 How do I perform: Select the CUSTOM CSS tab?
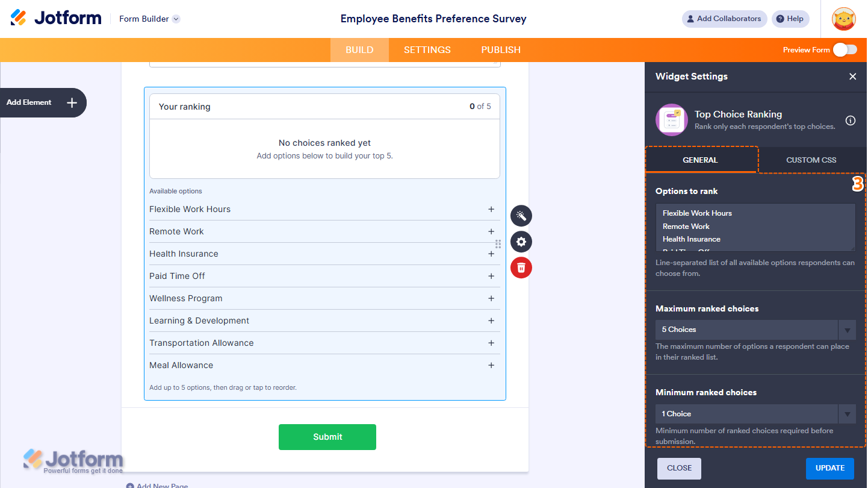[x=811, y=160]
